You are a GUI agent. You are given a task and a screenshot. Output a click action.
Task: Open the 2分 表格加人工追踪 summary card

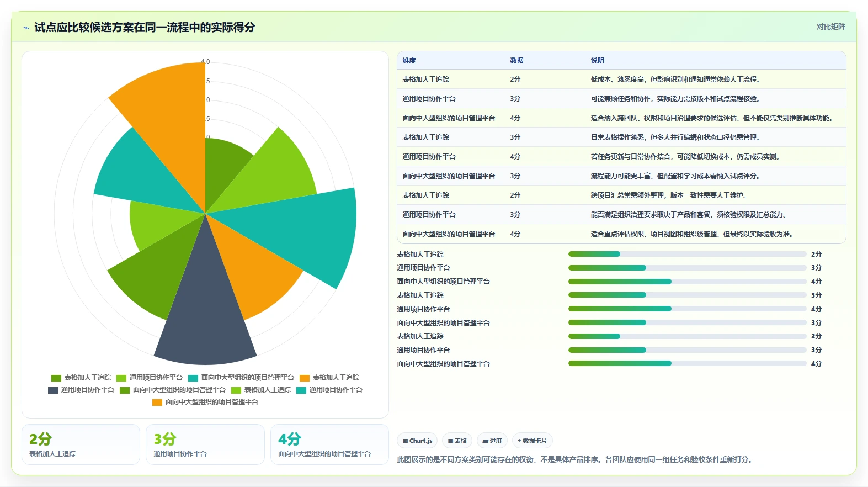pos(81,444)
